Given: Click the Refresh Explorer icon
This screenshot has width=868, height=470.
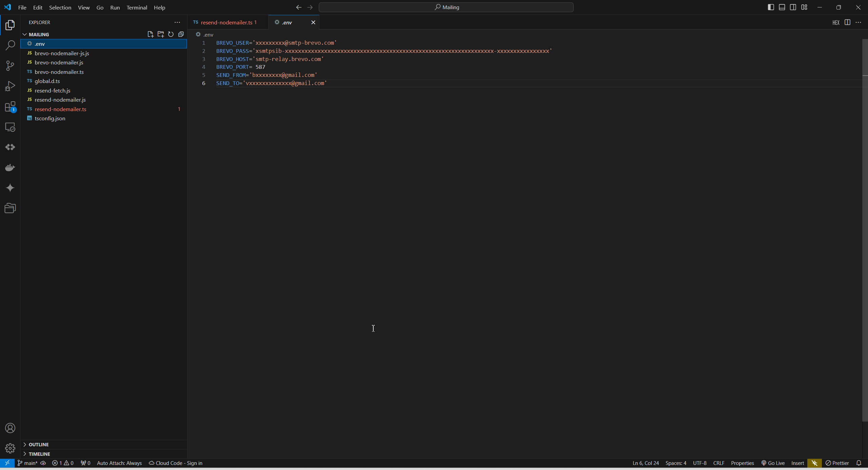Looking at the screenshot, I should point(171,34).
